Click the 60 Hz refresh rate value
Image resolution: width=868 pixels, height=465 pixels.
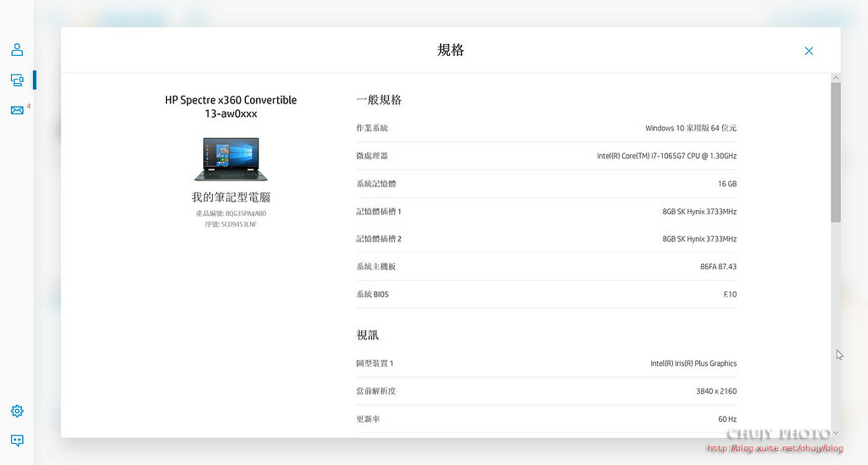pos(727,419)
